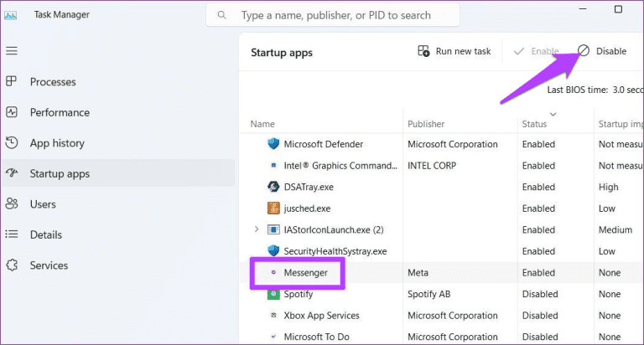The width and height of the screenshot is (644, 345).
Task: Sort by the Name column header
Action: point(262,124)
